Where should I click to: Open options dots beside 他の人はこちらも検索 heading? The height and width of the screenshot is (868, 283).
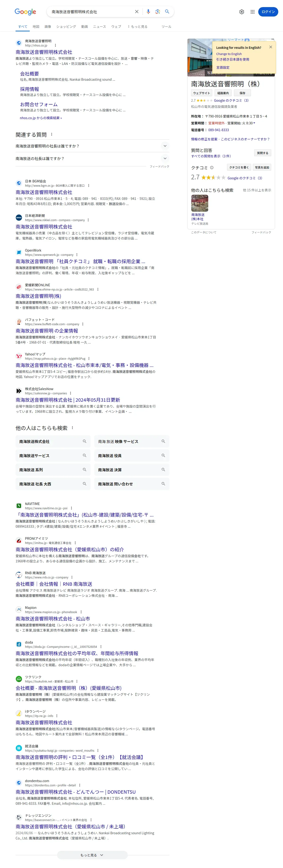coord(72,428)
